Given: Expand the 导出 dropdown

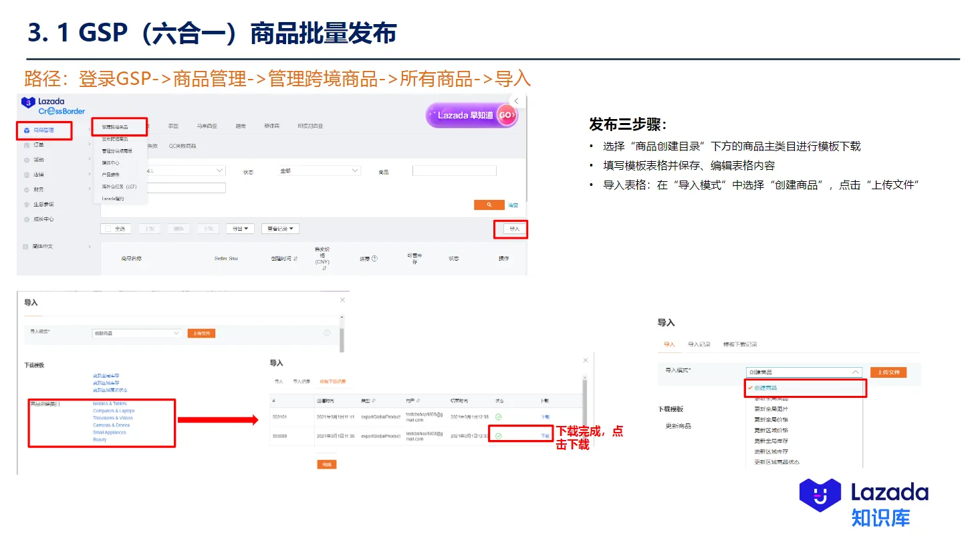Looking at the screenshot, I should tap(239, 228).
